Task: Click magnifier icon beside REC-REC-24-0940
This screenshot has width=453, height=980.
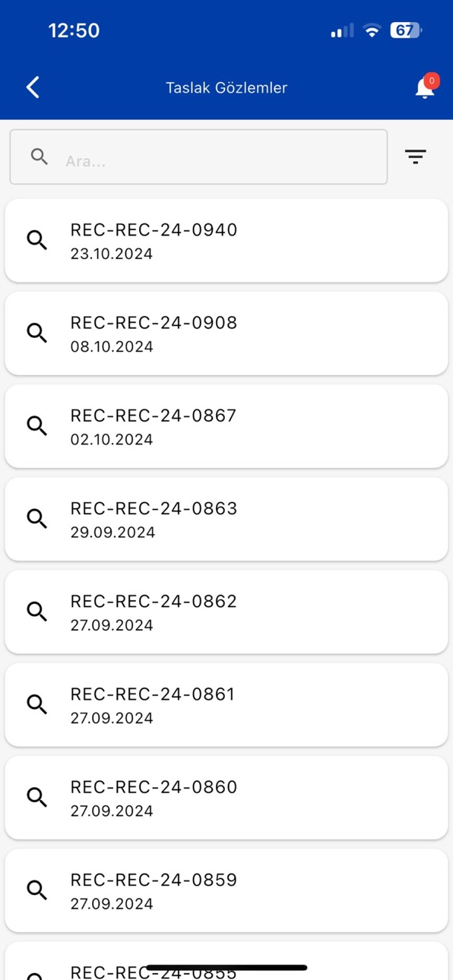Action: [36, 240]
